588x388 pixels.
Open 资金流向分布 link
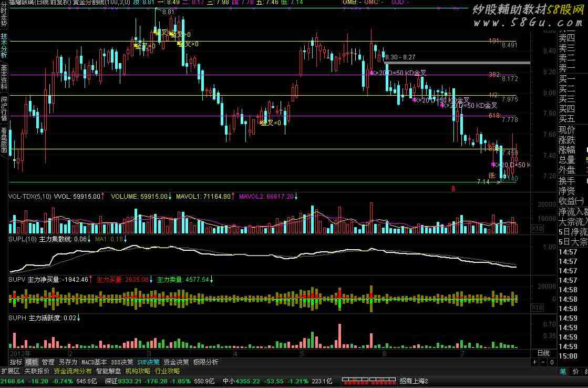click(x=73, y=371)
